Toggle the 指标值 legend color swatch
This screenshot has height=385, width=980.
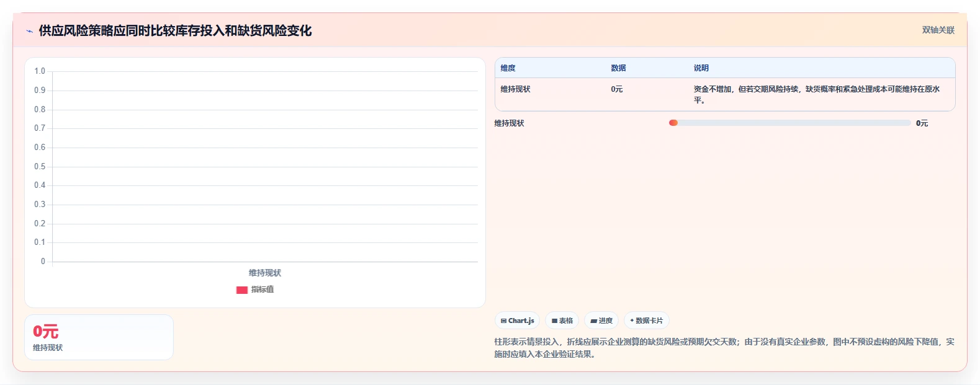point(242,290)
